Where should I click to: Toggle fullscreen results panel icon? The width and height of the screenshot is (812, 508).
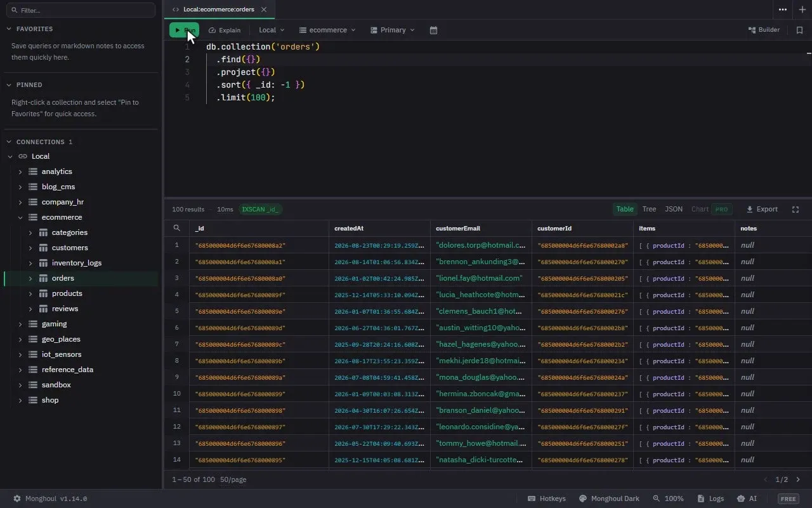796,210
